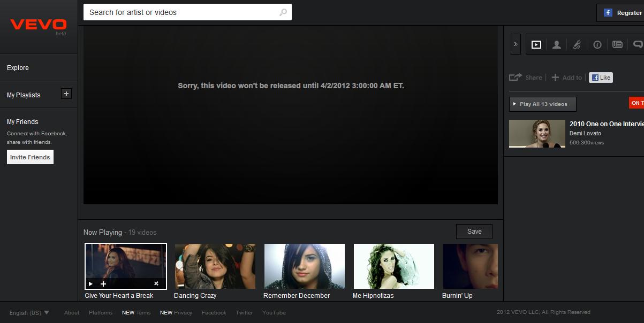Click the Dancing Crazy title text

195,296
